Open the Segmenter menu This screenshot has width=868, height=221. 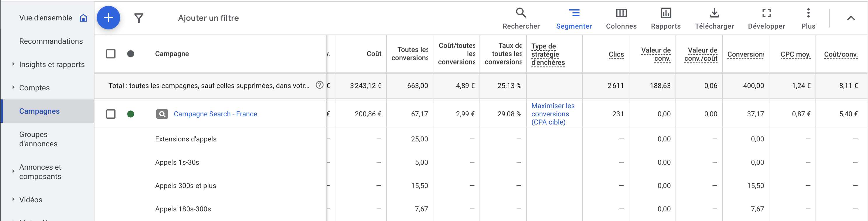[x=574, y=19]
